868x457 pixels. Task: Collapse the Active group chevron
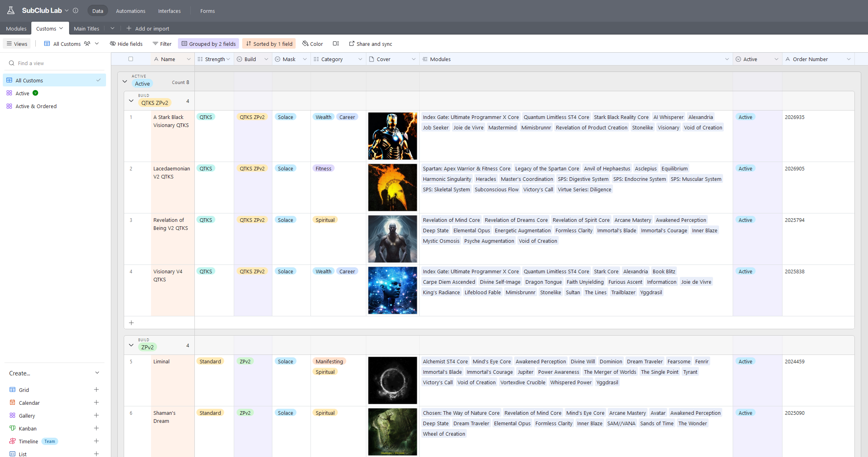click(125, 82)
